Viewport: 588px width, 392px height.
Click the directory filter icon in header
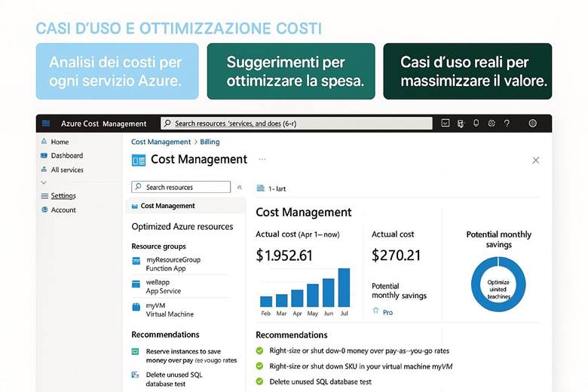pyautogui.click(x=461, y=124)
